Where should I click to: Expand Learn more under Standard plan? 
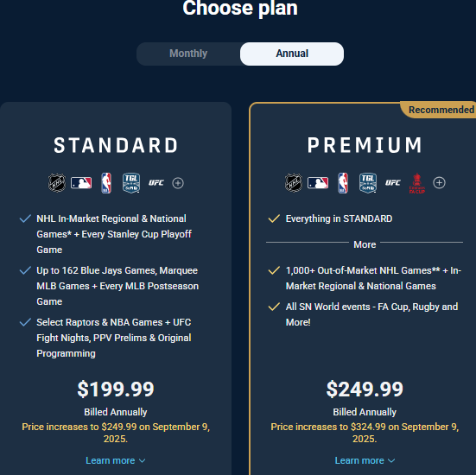click(116, 460)
